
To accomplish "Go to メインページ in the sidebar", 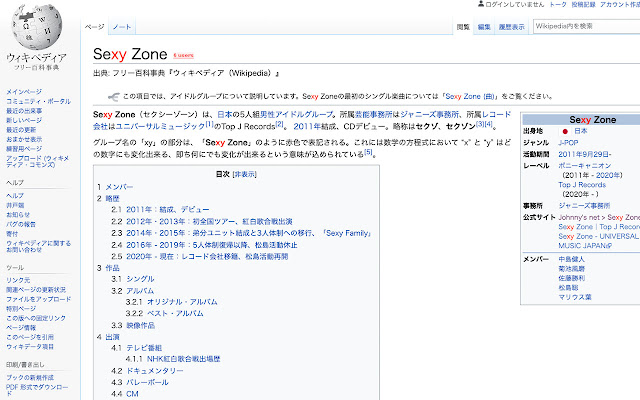I will [24, 92].
